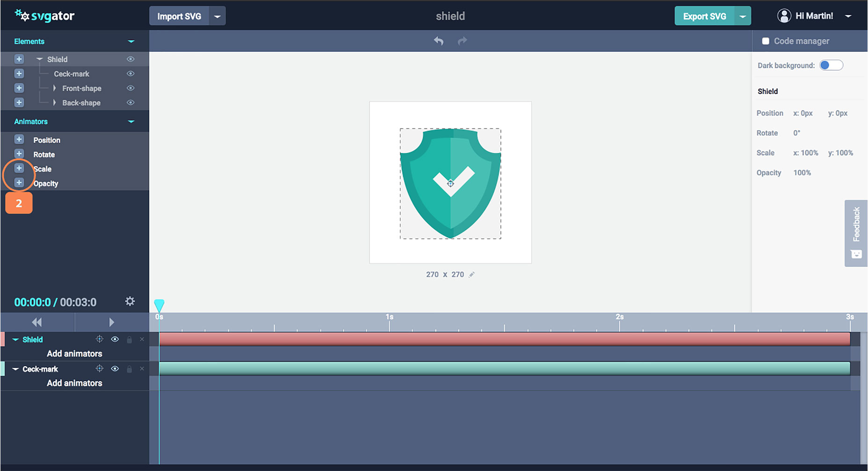Expand the Back-shape element group
The image size is (868, 471).
coord(55,103)
